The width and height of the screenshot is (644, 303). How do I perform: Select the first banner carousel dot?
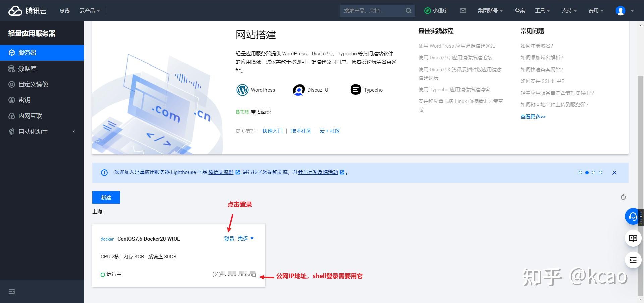point(580,173)
